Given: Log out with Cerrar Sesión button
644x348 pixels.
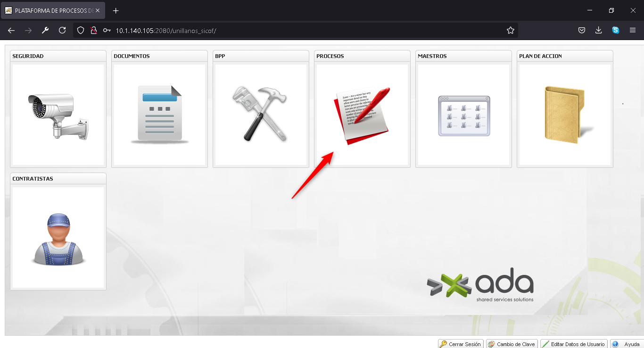Looking at the screenshot, I should 461,344.
